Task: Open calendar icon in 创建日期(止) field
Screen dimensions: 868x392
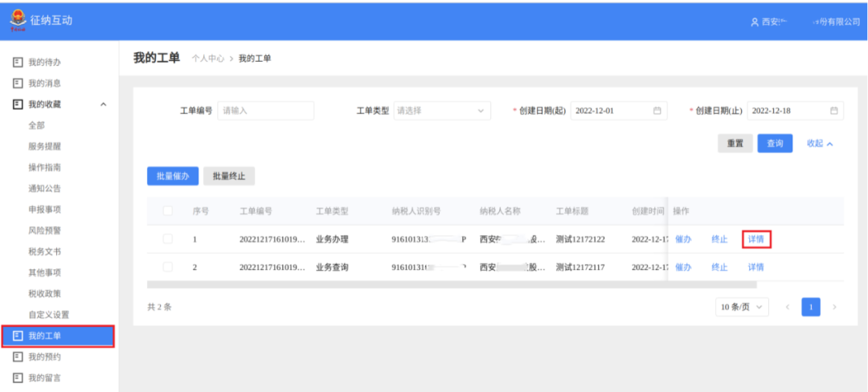Action: coord(833,111)
